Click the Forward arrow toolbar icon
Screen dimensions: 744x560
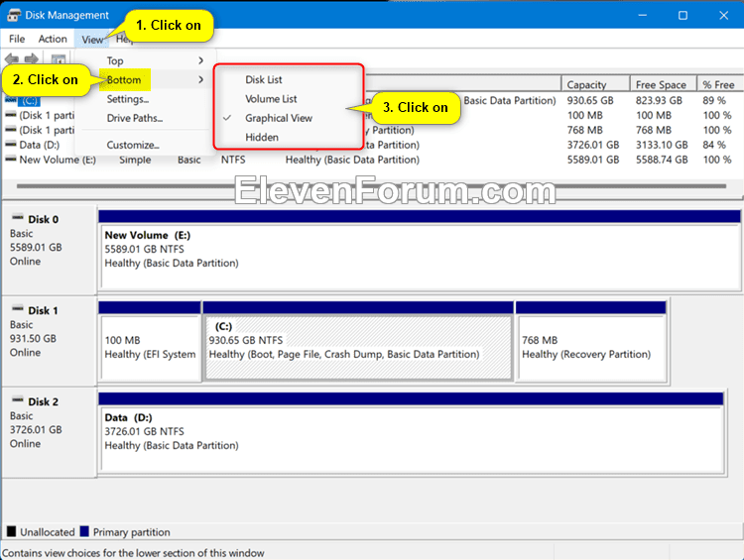tap(32, 58)
